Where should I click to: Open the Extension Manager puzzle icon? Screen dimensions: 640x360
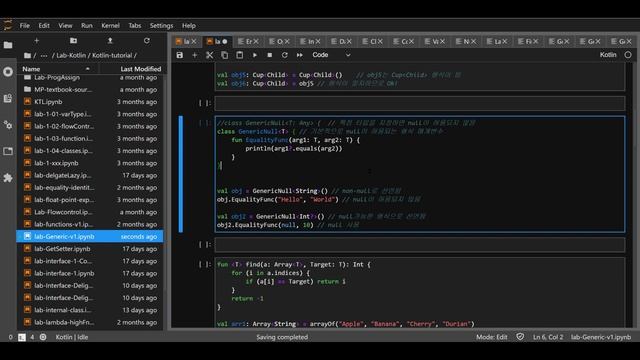8,178
